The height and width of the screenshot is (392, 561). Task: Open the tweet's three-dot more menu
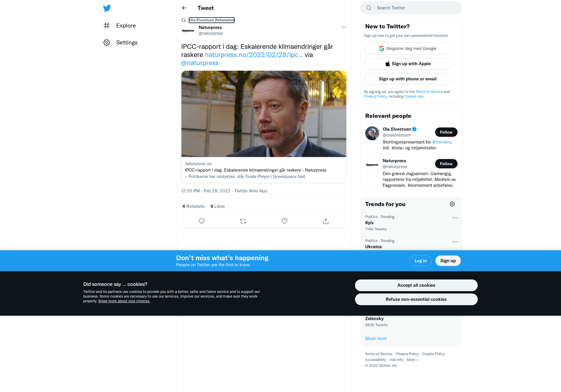tap(344, 27)
